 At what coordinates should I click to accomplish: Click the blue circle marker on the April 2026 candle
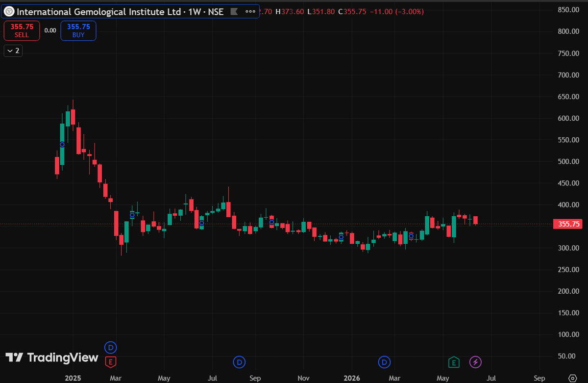pyautogui.click(x=411, y=236)
